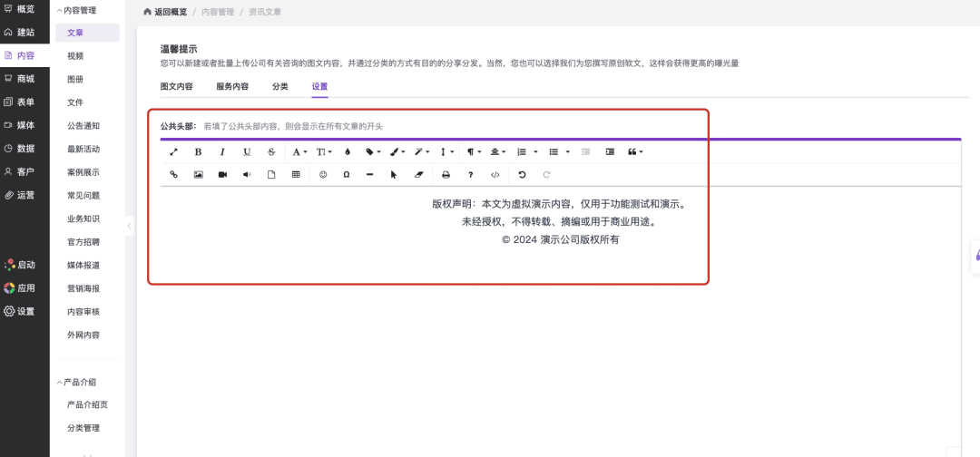Open the font family dropdown
Screen dimensions: 980x457
pos(299,152)
